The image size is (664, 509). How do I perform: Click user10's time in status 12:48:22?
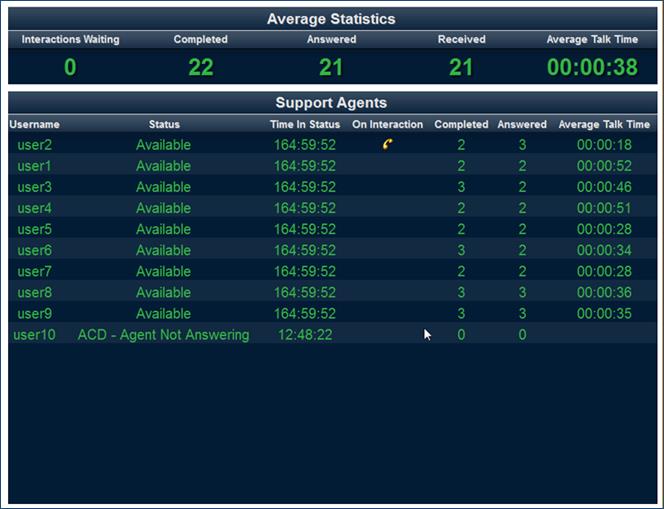click(x=305, y=335)
